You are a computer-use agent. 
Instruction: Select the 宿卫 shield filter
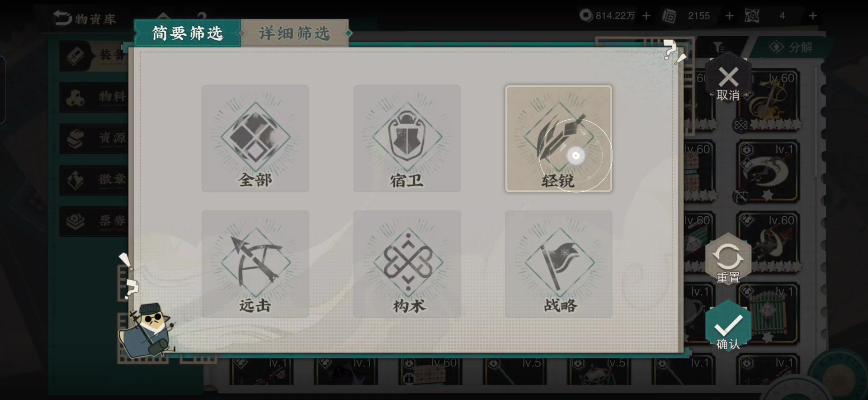(x=407, y=138)
